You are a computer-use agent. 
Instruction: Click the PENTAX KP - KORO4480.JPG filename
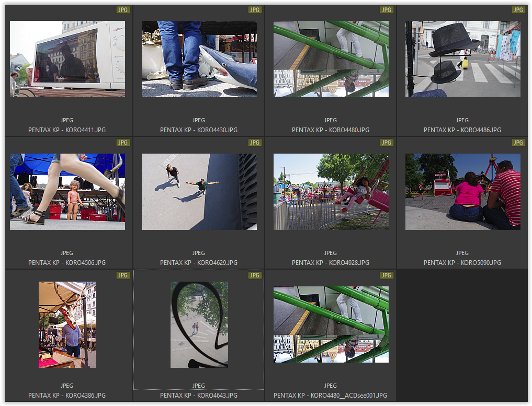pos(331,130)
